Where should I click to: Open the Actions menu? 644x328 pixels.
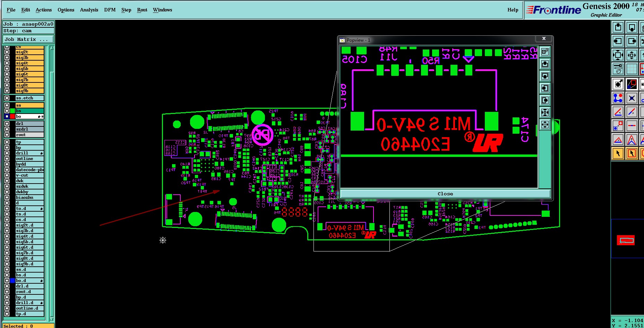coord(44,10)
